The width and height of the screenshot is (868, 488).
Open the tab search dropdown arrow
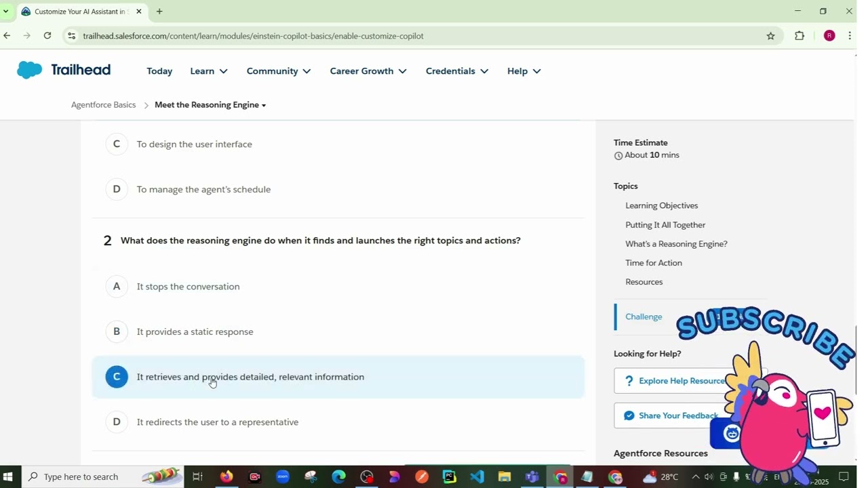pos(6,12)
